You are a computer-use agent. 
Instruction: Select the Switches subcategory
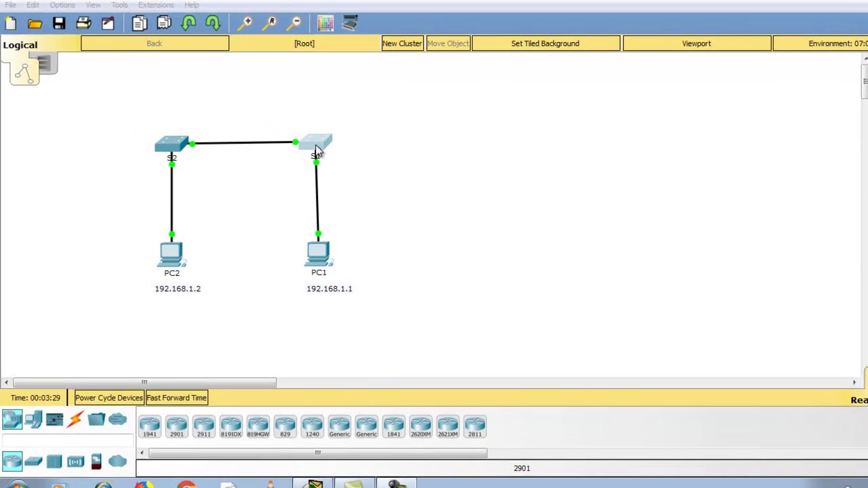pos(33,462)
